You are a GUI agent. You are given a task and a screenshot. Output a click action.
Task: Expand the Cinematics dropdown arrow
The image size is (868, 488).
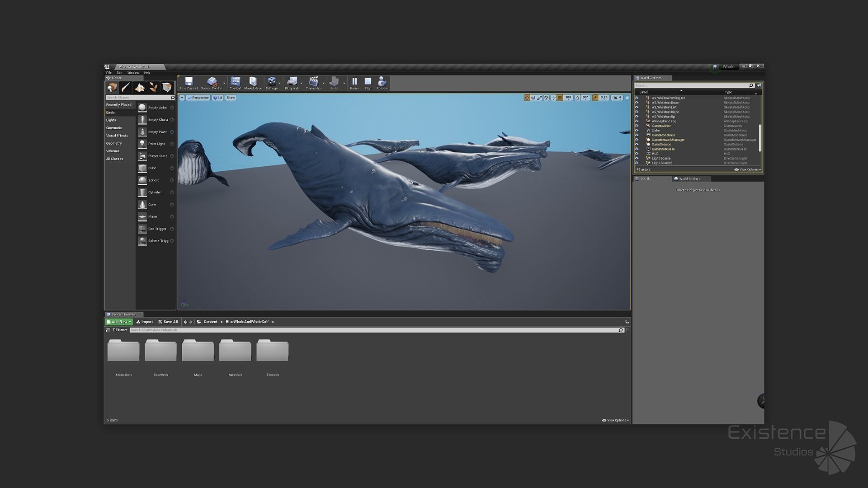[x=323, y=83]
